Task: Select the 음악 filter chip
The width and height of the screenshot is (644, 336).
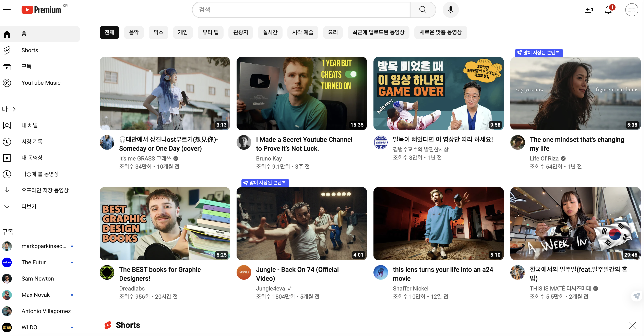Action: pyautogui.click(x=134, y=32)
